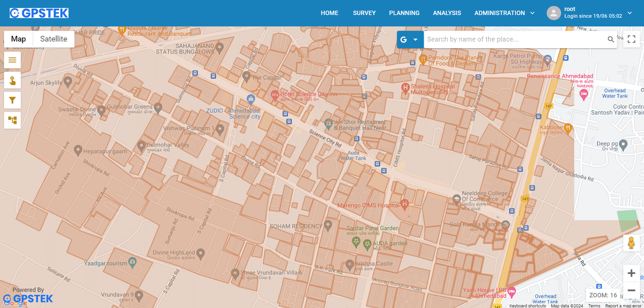
Task: Click Gulmohar Valley location pin
Action: (141, 146)
